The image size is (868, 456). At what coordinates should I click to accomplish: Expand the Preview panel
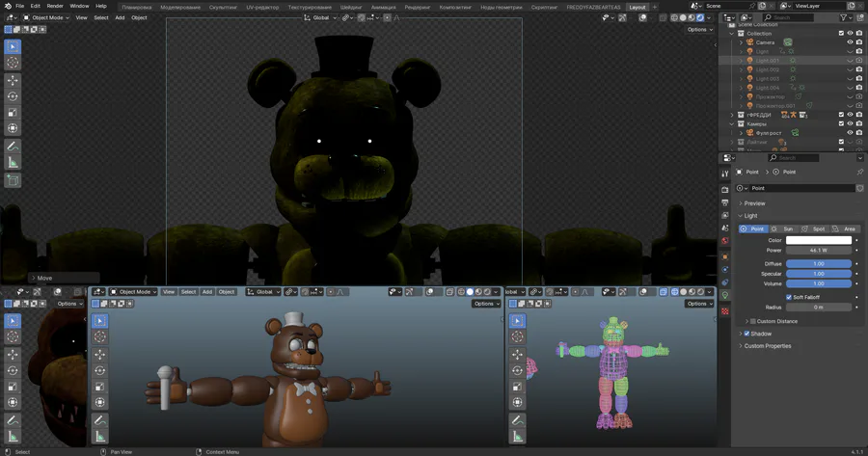741,203
